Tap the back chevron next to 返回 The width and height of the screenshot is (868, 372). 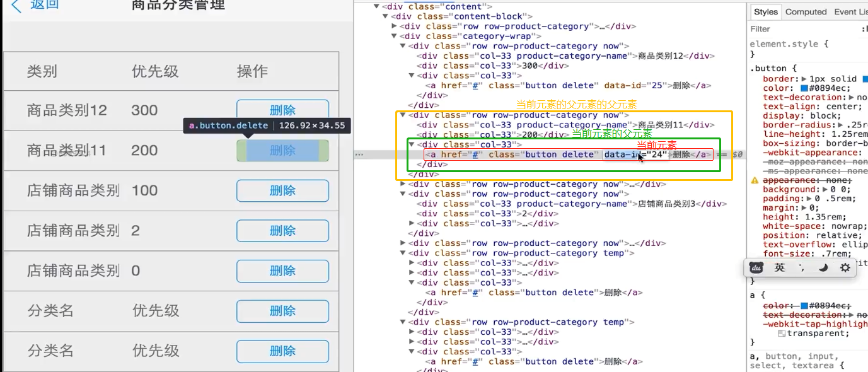click(x=16, y=6)
